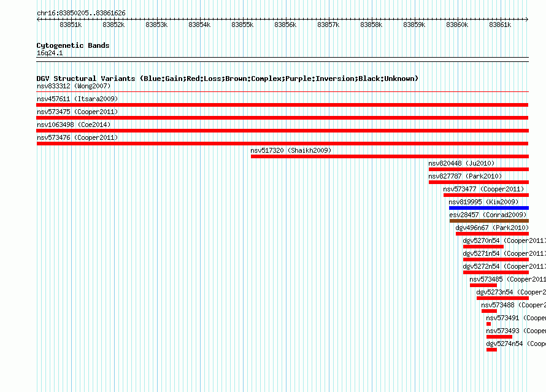The height and width of the screenshot is (392, 546).
Task: Click the tiny nsv573491 red bar
Action: pyautogui.click(x=488, y=324)
